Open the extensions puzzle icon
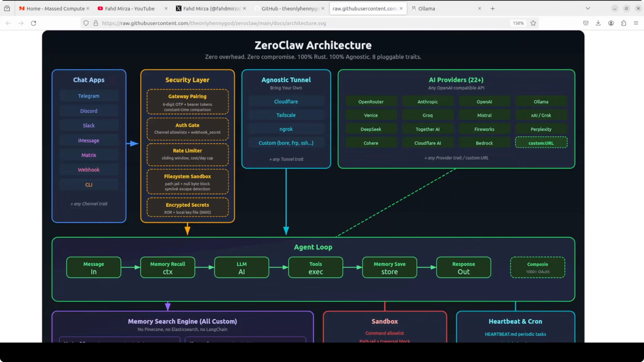This screenshot has width=644, height=362. click(x=624, y=23)
